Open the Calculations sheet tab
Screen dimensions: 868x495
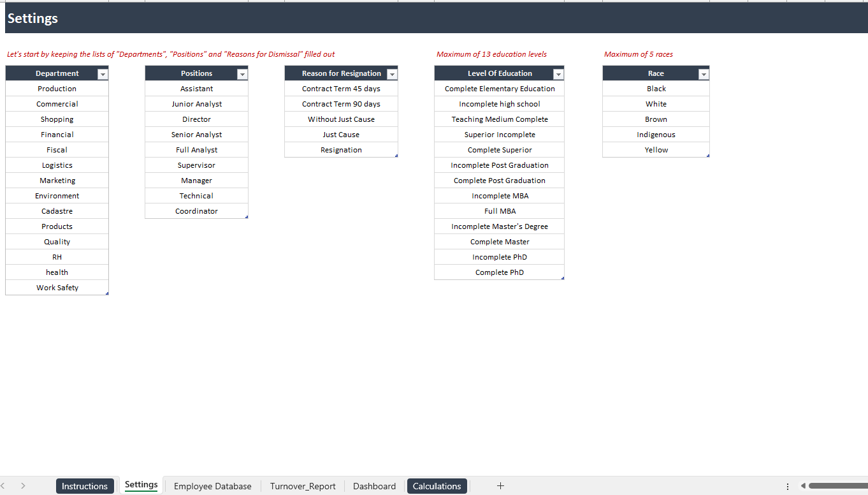(437, 485)
